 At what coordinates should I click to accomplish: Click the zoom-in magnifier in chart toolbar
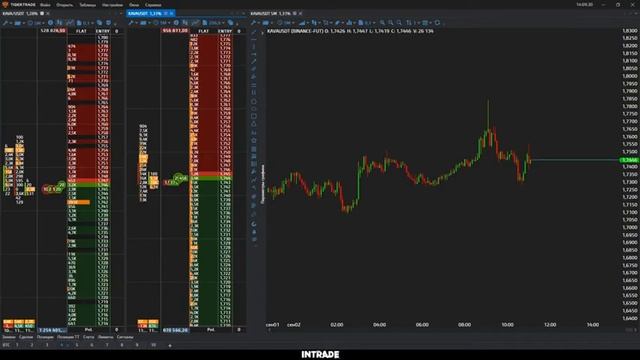pyautogui.click(x=382, y=23)
